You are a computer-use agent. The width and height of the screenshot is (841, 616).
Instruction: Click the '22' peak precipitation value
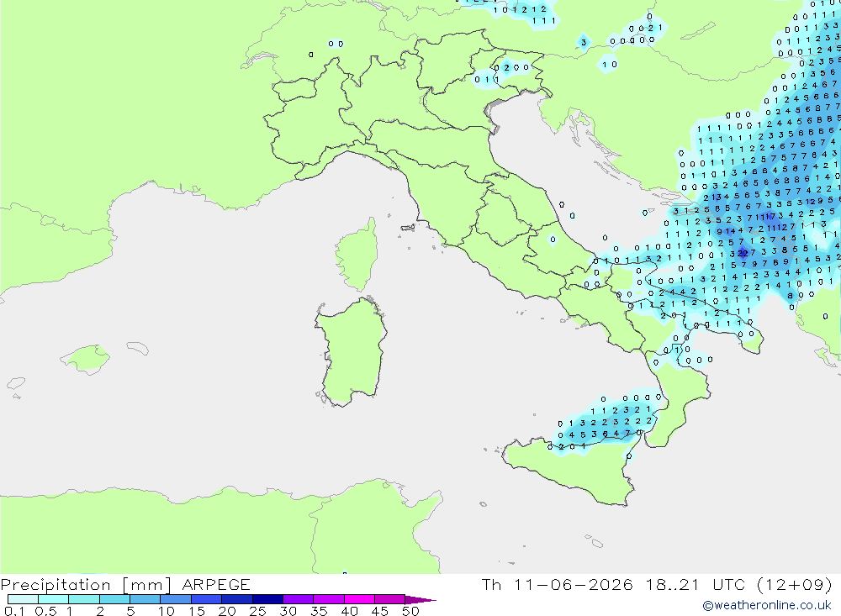coord(743,252)
